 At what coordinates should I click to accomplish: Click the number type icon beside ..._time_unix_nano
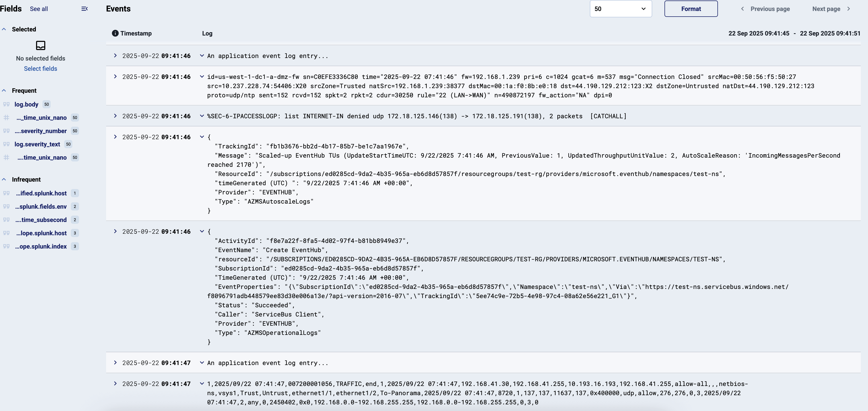6,118
